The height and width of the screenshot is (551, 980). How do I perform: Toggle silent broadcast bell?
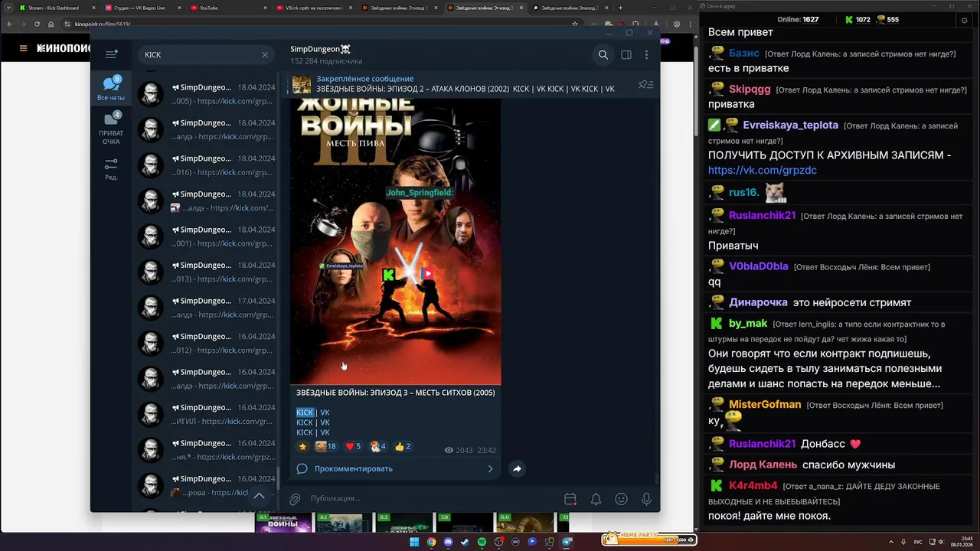pyautogui.click(x=596, y=499)
